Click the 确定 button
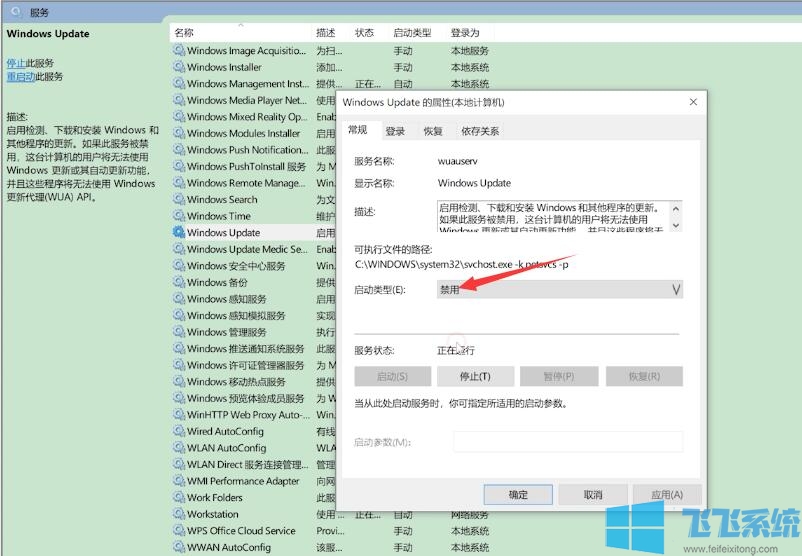Viewport: 802px width, 556px height. (518, 495)
